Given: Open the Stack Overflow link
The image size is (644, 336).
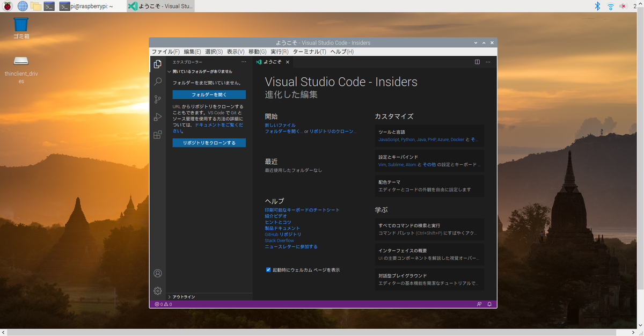Looking at the screenshot, I should point(279,240).
